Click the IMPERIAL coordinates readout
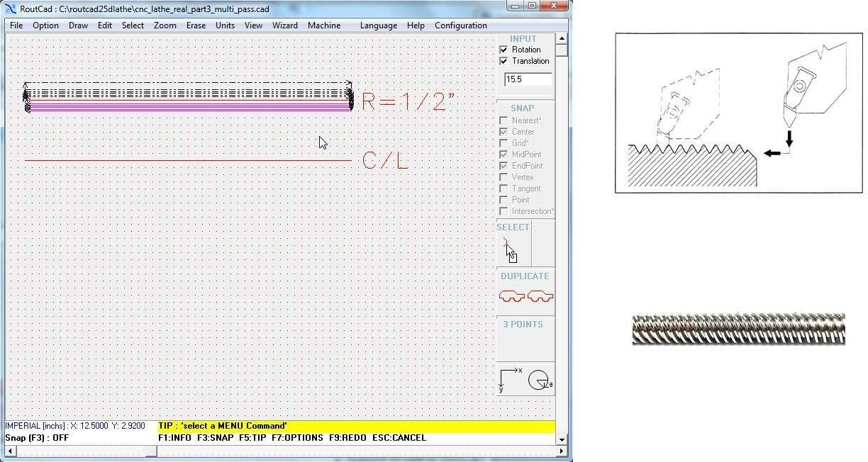Screen dimensions: 868x462 [x=75, y=427]
